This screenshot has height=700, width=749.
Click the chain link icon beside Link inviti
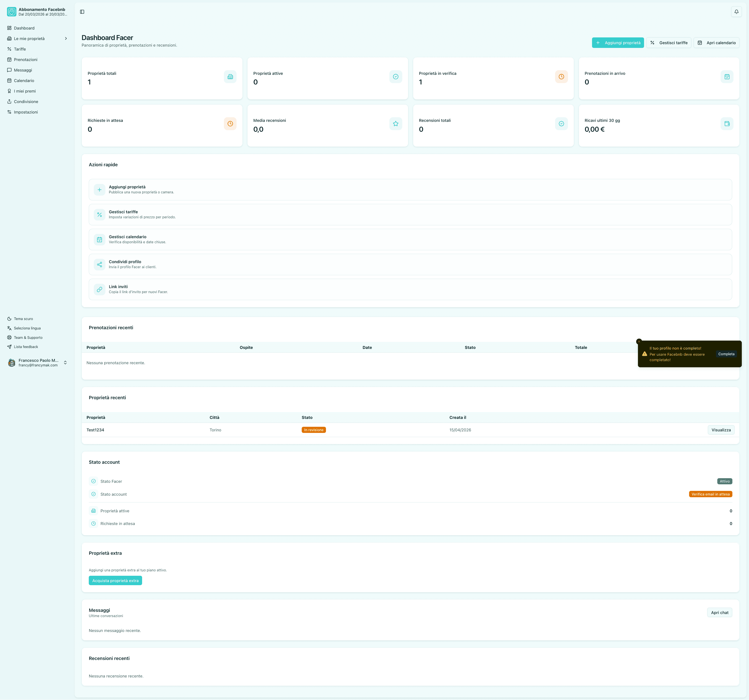point(99,289)
